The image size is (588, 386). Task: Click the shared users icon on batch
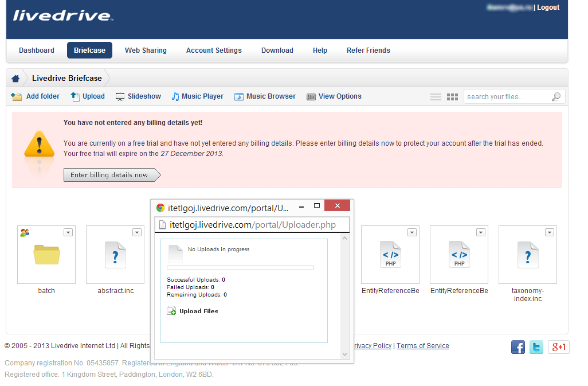[x=25, y=233]
